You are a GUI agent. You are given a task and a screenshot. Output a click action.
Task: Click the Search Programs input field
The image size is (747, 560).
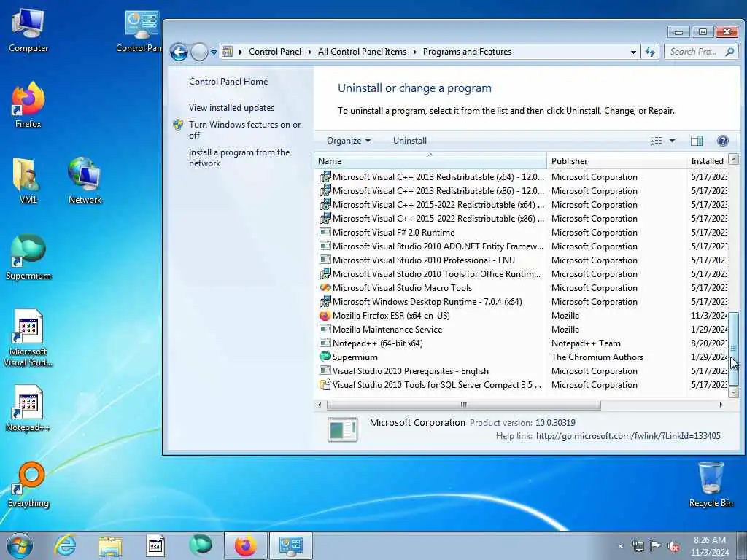coord(694,52)
